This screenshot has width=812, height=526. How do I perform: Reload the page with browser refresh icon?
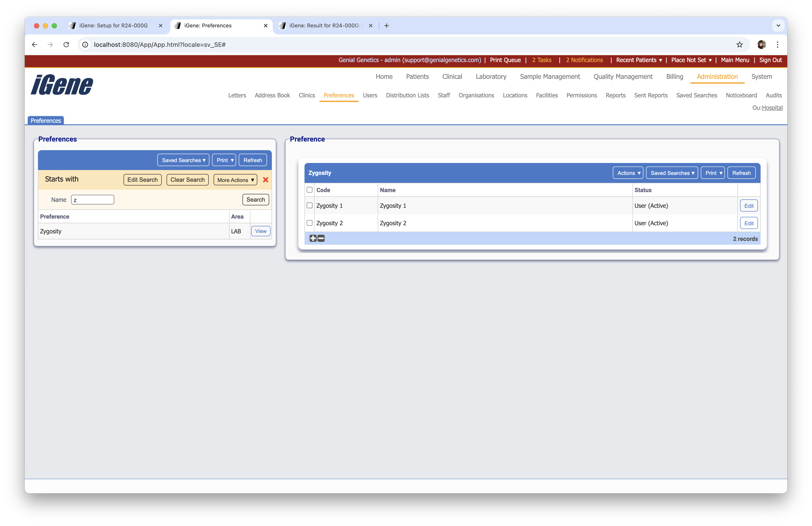pos(66,45)
